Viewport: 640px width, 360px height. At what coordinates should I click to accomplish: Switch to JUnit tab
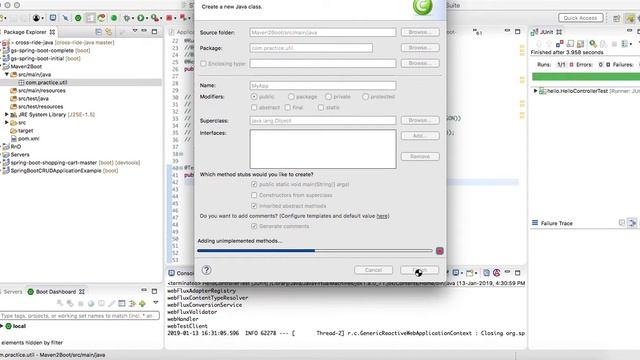point(547,32)
